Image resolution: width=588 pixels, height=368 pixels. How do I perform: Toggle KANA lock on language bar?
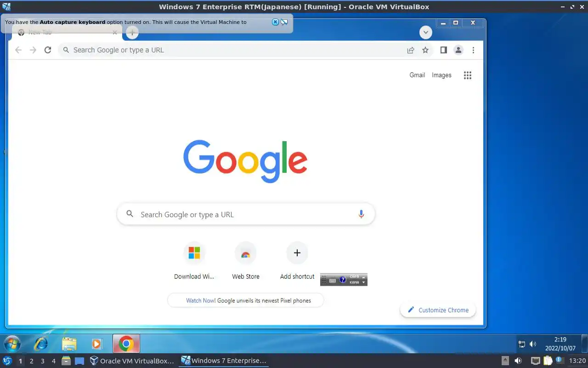[354, 282]
